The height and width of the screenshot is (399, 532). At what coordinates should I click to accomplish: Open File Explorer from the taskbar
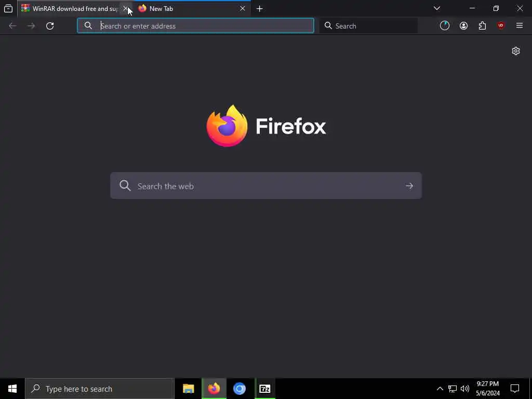click(188, 389)
